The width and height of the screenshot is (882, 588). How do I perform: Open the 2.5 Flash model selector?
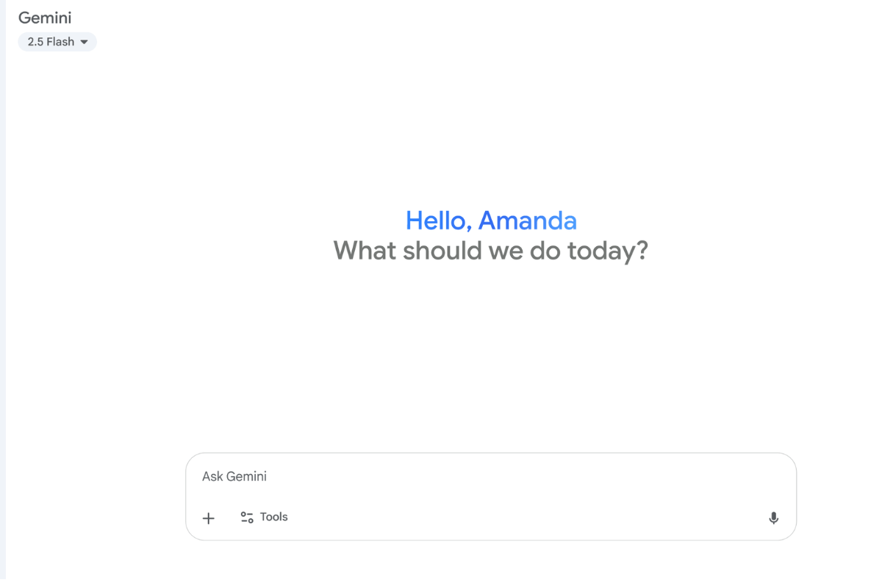57,42
